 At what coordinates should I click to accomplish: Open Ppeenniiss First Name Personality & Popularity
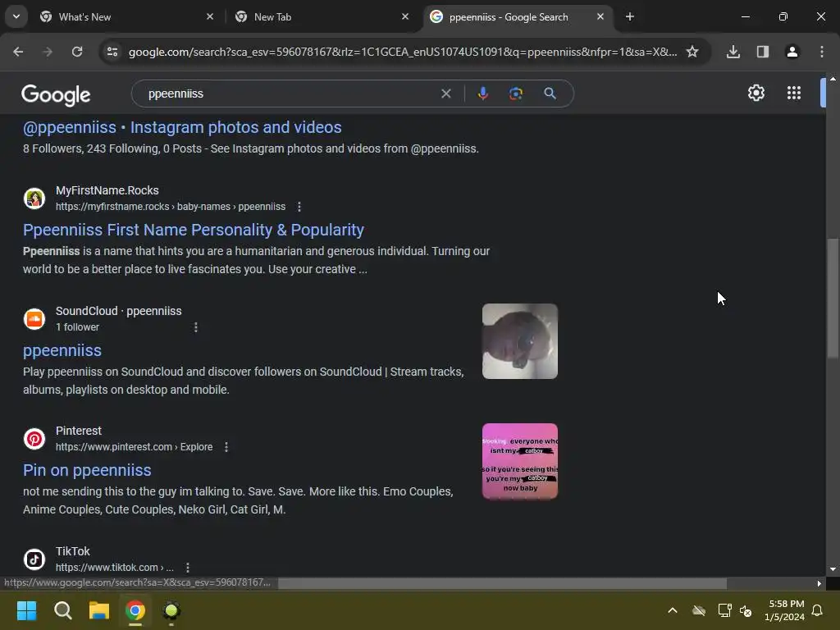pos(194,230)
